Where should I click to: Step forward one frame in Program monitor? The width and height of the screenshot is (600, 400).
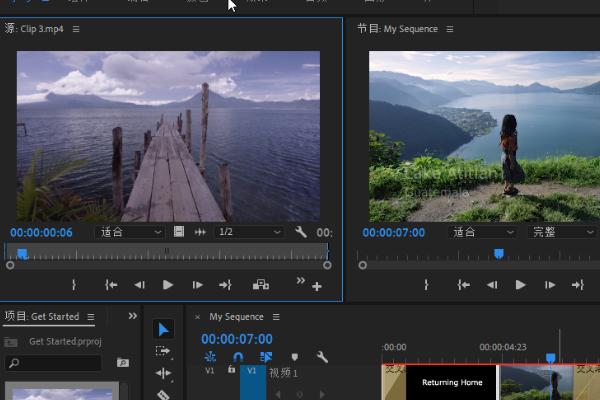[550, 285]
